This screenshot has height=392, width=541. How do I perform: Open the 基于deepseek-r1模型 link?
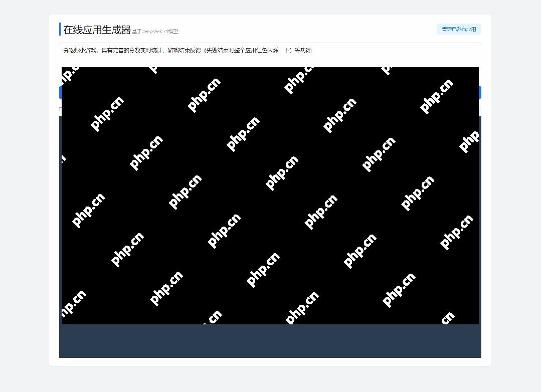pyautogui.click(x=156, y=31)
